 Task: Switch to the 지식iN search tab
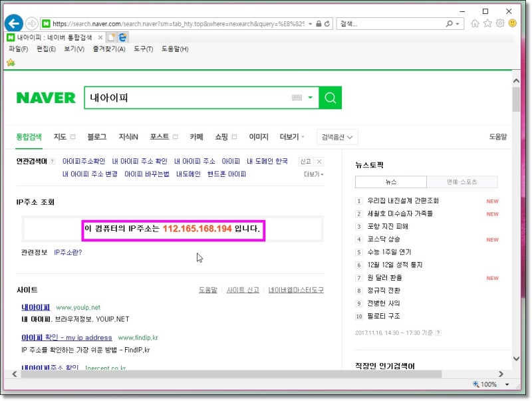click(x=128, y=137)
